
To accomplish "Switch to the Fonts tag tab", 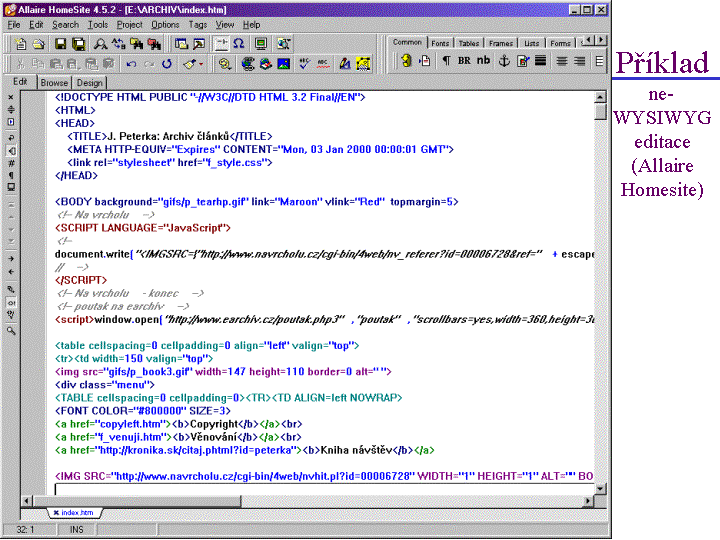I will click(440, 43).
